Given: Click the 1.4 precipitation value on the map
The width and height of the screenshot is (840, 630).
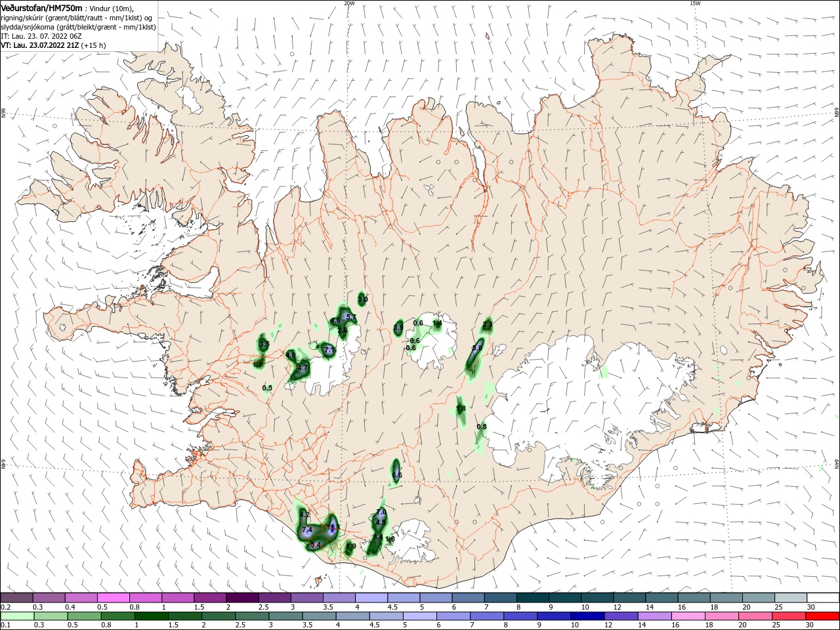Looking at the screenshot, I should [x=437, y=323].
